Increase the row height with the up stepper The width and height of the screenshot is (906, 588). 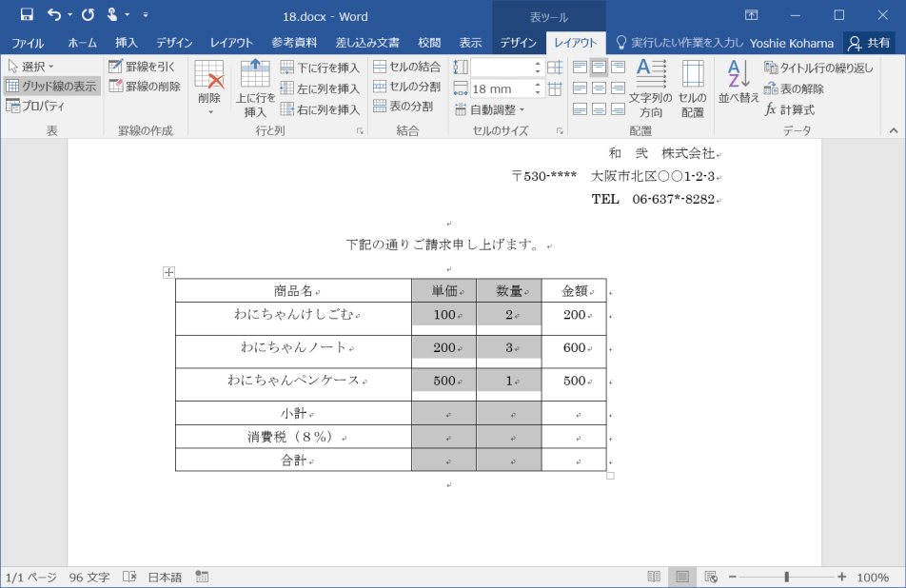(x=538, y=64)
